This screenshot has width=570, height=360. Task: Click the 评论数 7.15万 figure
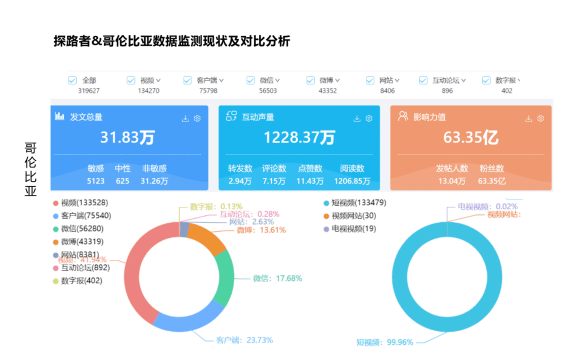274,175
